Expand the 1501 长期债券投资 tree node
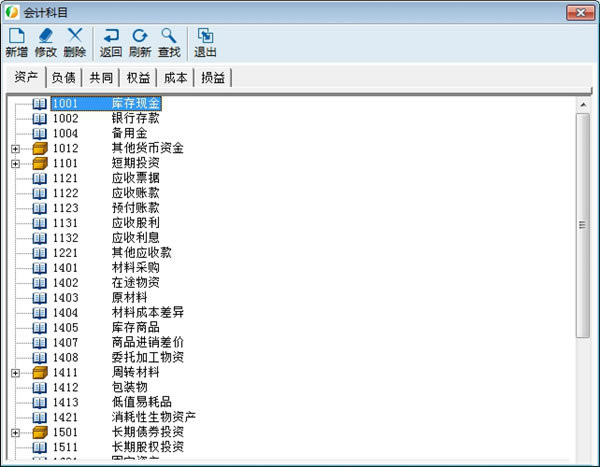 (x=15, y=432)
